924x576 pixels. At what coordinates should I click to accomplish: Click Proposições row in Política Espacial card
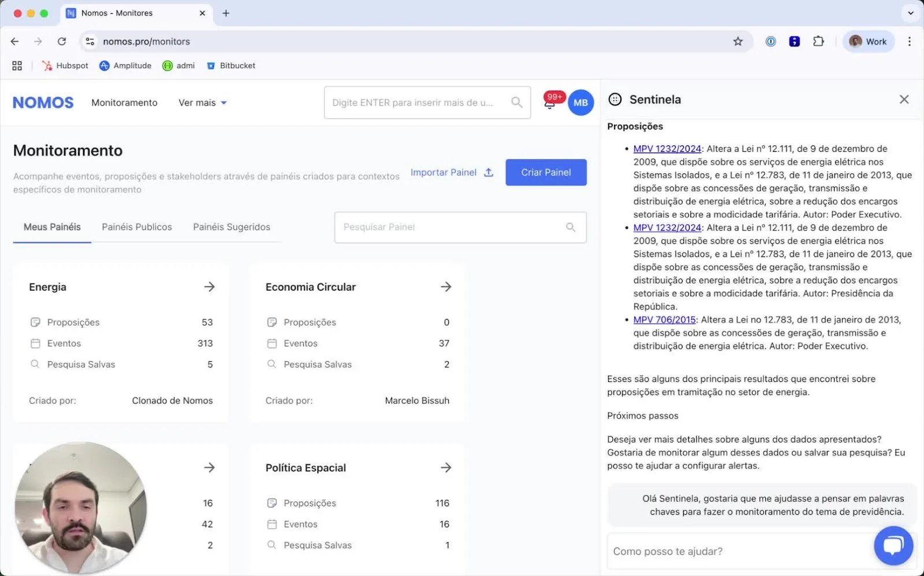(x=357, y=503)
